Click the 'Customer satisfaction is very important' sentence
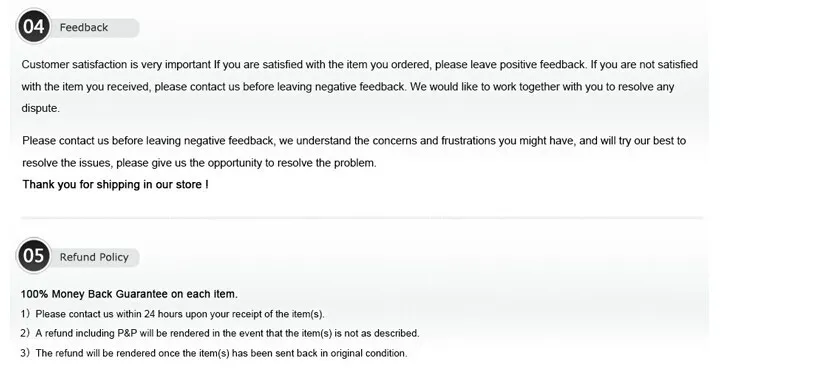The width and height of the screenshot is (837, 382). click(x=116, y=65)
